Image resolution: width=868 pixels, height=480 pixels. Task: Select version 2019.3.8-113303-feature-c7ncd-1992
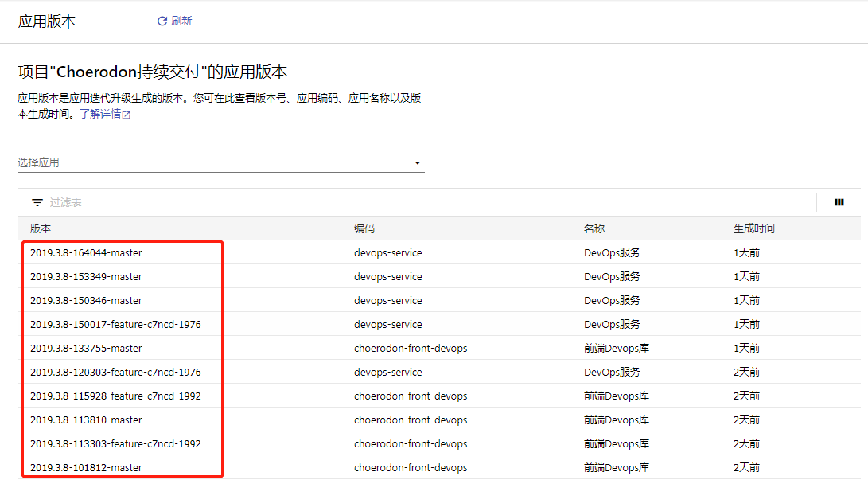point(115,443)
